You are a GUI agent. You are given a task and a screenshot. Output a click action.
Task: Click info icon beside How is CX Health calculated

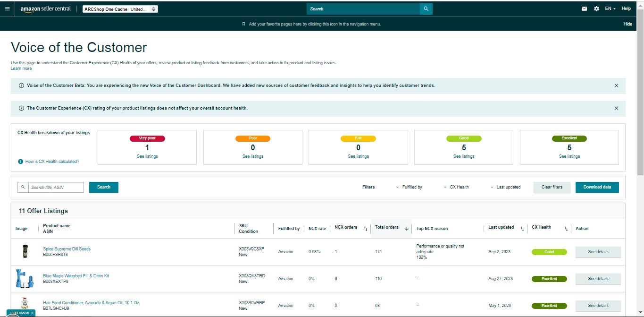pos(20,162)
